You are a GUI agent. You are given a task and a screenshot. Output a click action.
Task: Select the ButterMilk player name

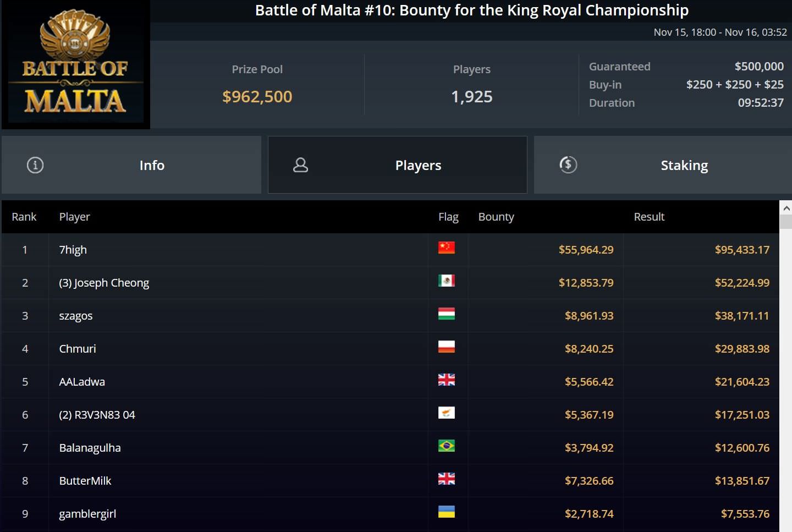click(85, 481)
